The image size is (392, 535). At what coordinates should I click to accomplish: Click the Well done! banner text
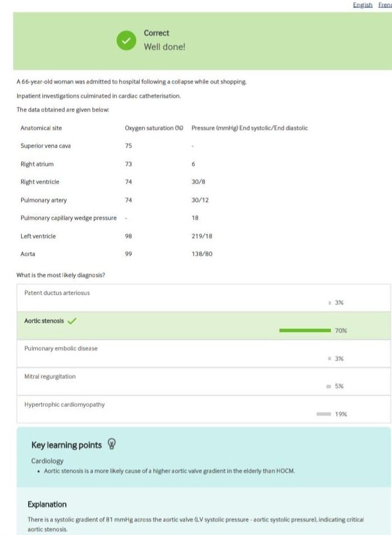(x=164, y=47)
